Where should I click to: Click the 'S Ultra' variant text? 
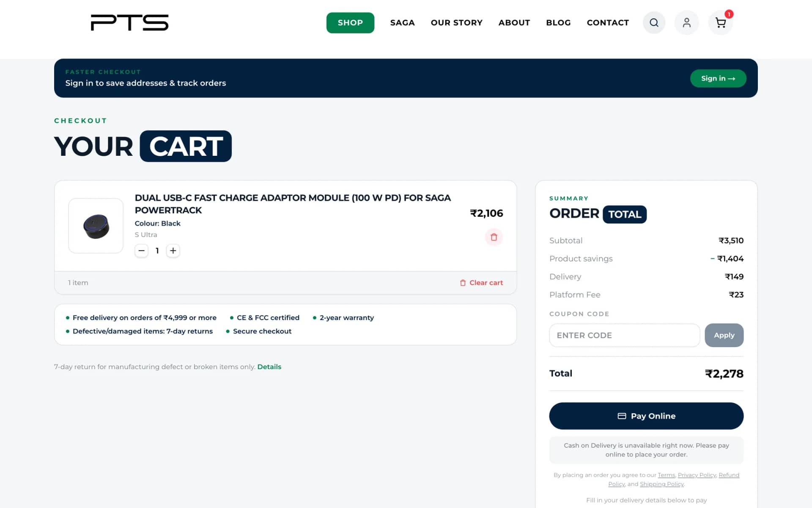[x=145, y=235]
